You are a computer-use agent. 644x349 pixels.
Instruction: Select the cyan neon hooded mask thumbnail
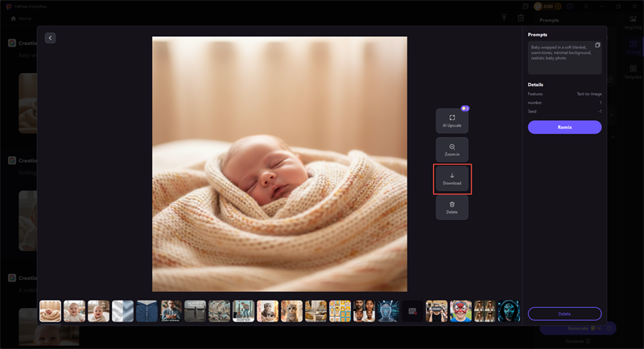pos(509,311)
